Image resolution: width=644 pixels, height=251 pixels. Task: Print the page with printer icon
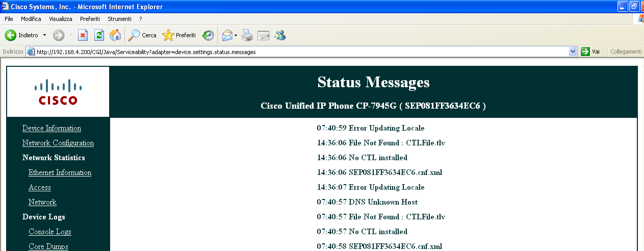[247, 35]
